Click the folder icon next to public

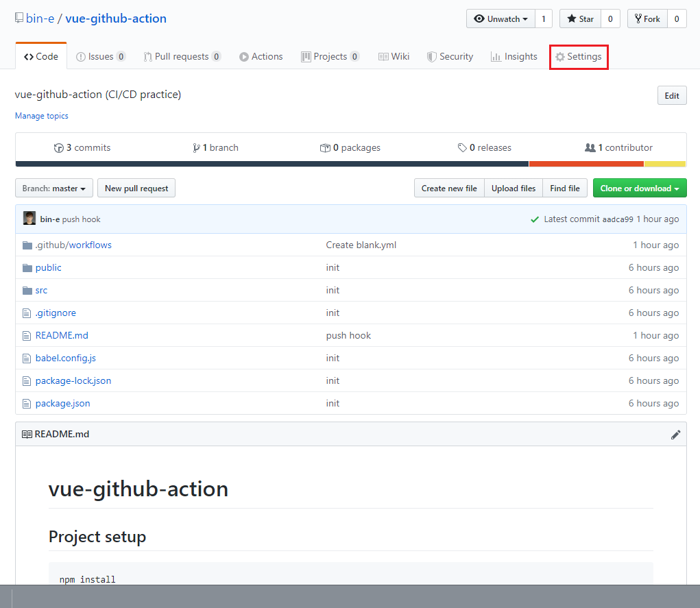click(27, 268)
